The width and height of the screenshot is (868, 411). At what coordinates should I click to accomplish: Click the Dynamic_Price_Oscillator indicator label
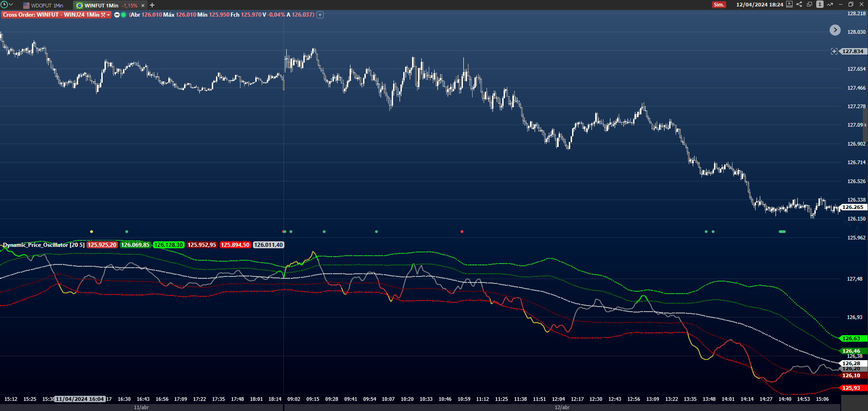point(43,245)
